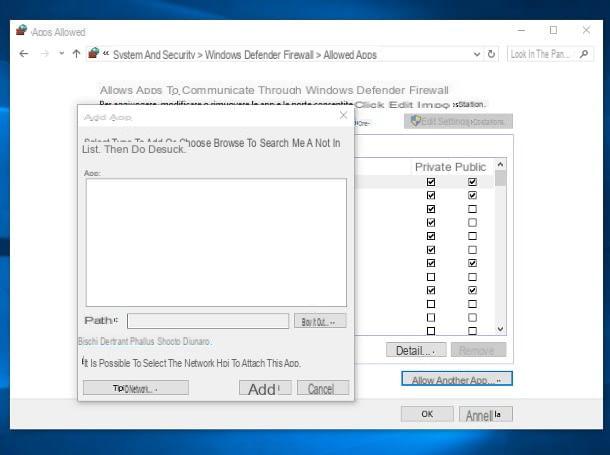Screen dimensions: 610x455
Task: Open the Network Types button
Action: point(136,388)
